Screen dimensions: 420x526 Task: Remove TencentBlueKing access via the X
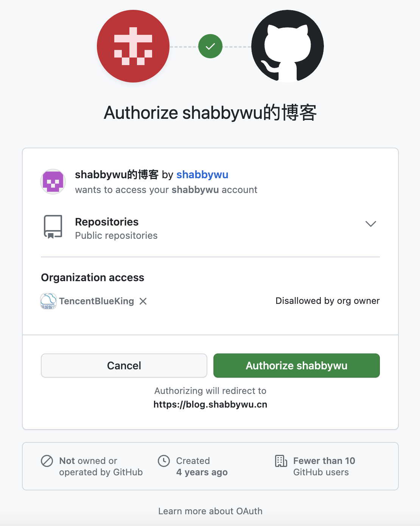(143, 301)
